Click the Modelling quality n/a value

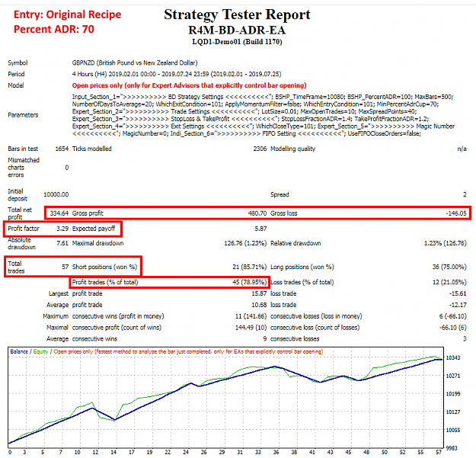pos(462,149)
